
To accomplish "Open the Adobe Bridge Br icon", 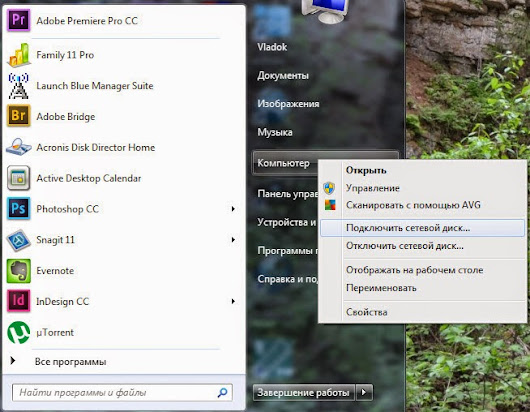I will point(19,116).
